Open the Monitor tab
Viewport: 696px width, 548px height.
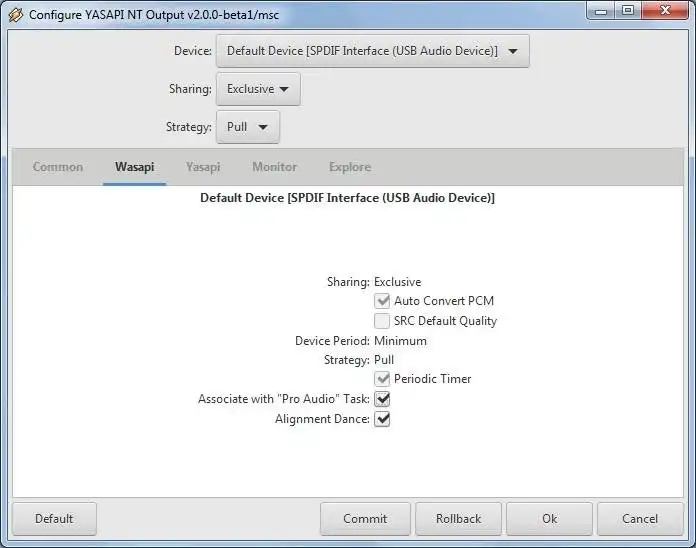(x=274, y=167)
